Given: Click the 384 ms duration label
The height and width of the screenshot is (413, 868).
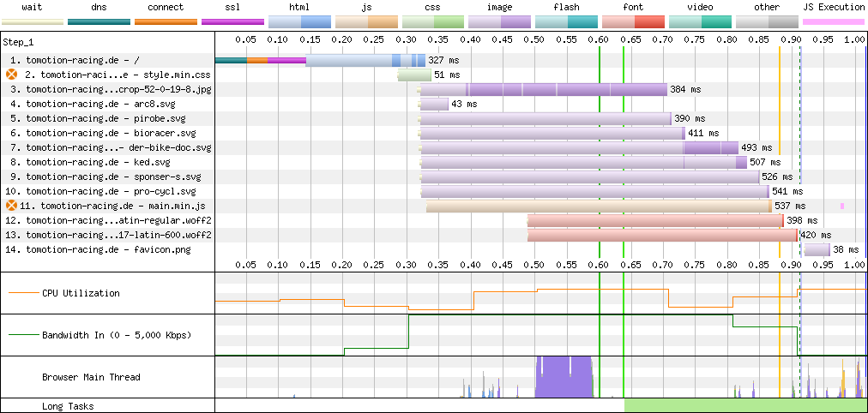Looking at the screenshot, I should click(x=685, y=89).
